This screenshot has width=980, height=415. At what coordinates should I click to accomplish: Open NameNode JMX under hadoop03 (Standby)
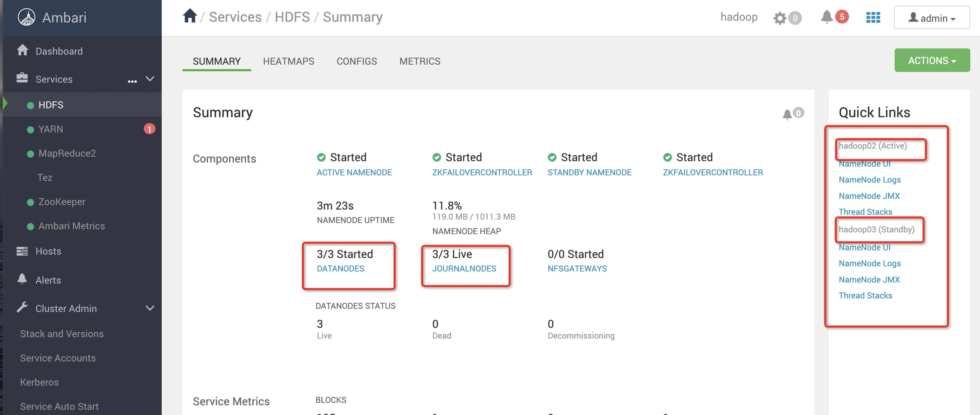tap(869, 279)
